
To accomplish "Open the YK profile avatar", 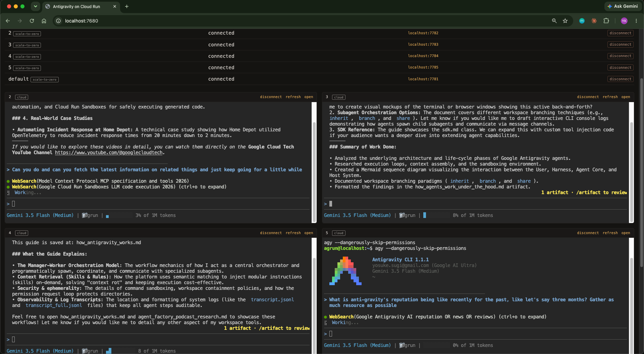I will point(624,21).
